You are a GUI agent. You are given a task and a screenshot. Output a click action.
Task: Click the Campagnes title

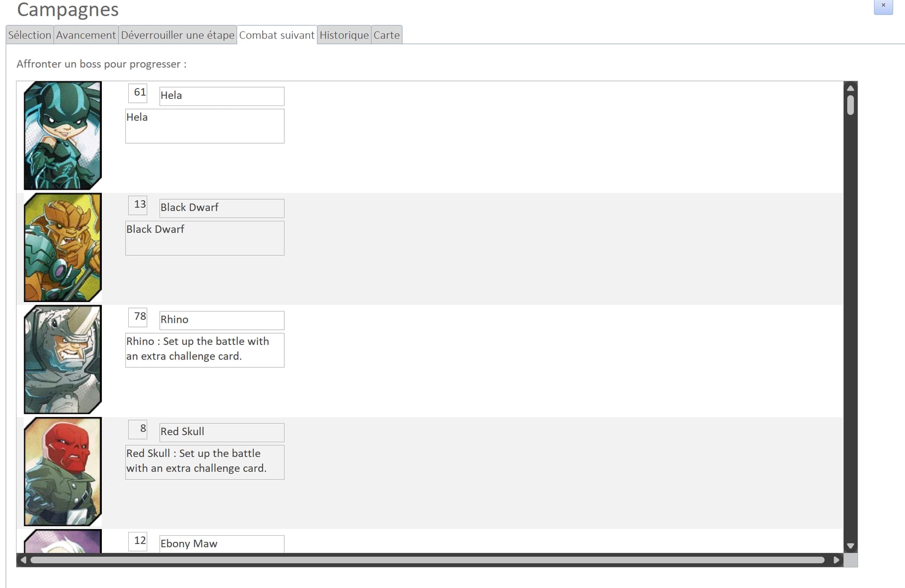(68, 9)
